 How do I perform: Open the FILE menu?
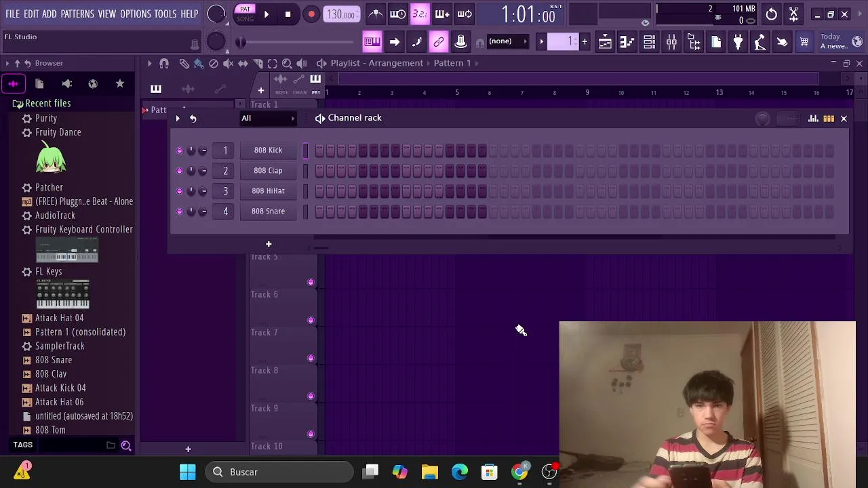13,14
